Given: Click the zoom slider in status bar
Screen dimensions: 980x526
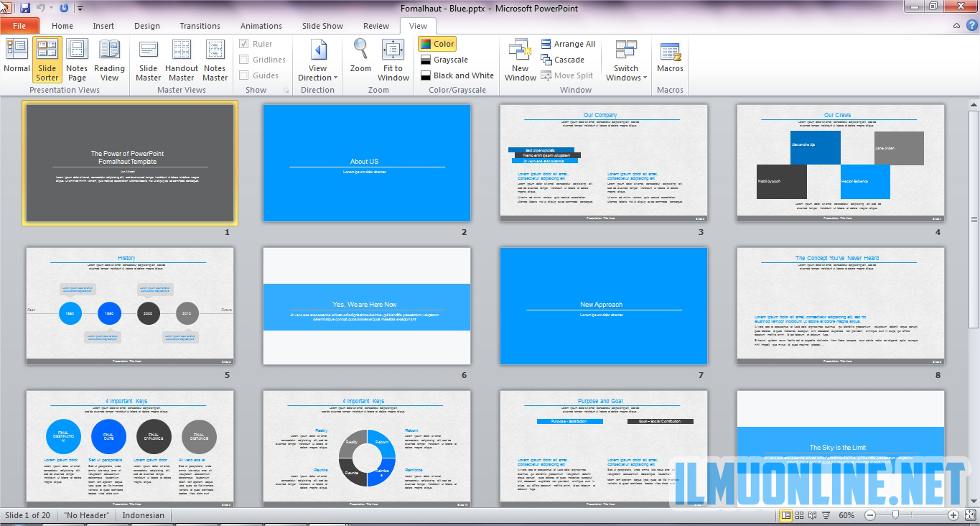Looking at the screenshot, I should 895,515.
